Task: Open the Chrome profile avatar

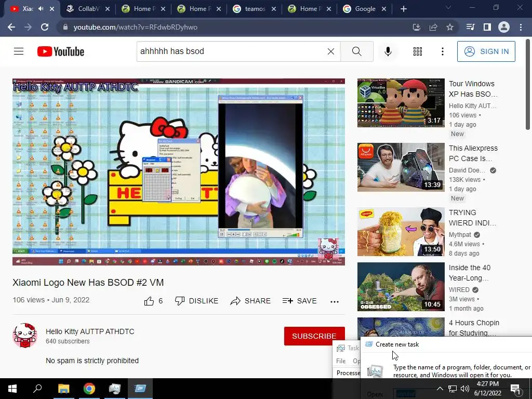Action: pyautogui.click(x=504, y=27)
